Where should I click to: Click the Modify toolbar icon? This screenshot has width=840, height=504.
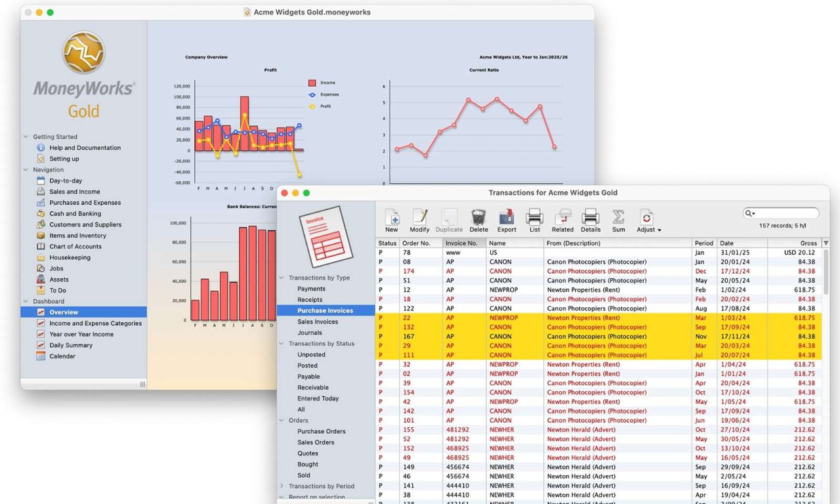click(x=419, y=217)
